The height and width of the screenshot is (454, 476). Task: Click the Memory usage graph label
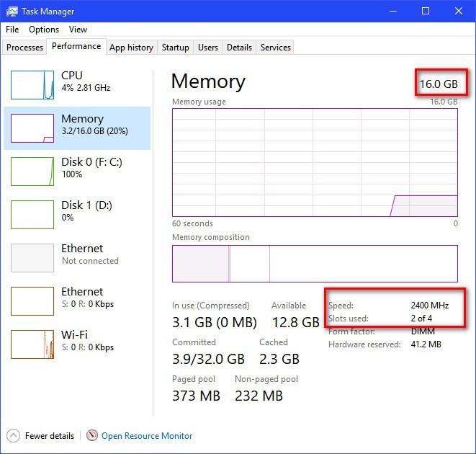199,102
